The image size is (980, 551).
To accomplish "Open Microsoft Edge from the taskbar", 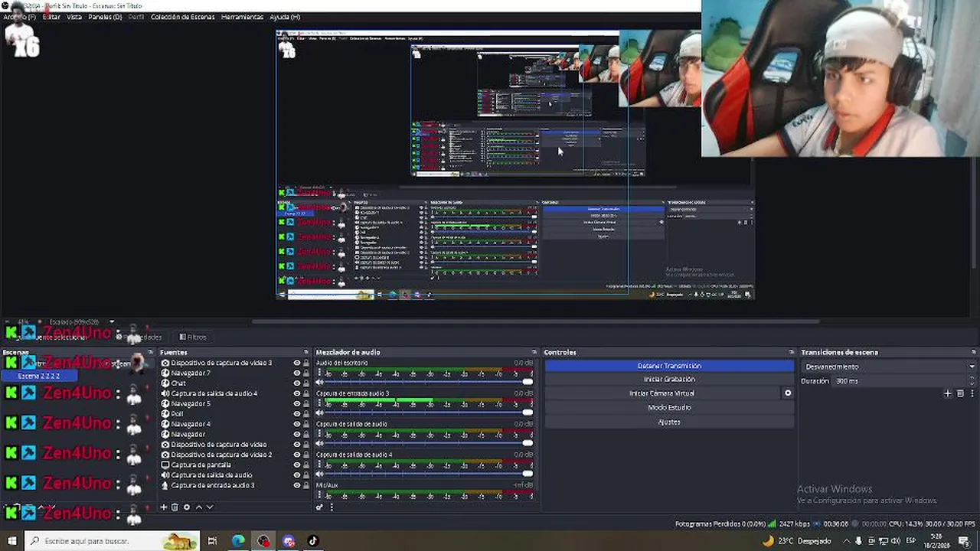I will 238,541.
